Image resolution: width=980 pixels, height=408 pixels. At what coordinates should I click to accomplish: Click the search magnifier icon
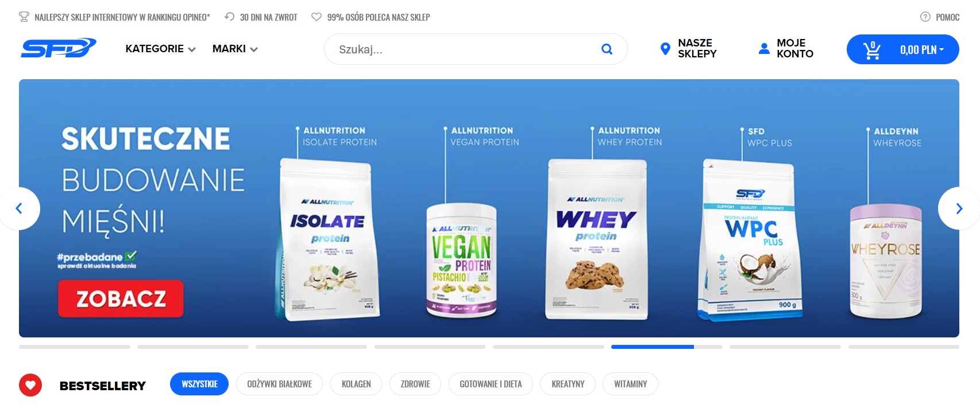click(x=607, y=49)
